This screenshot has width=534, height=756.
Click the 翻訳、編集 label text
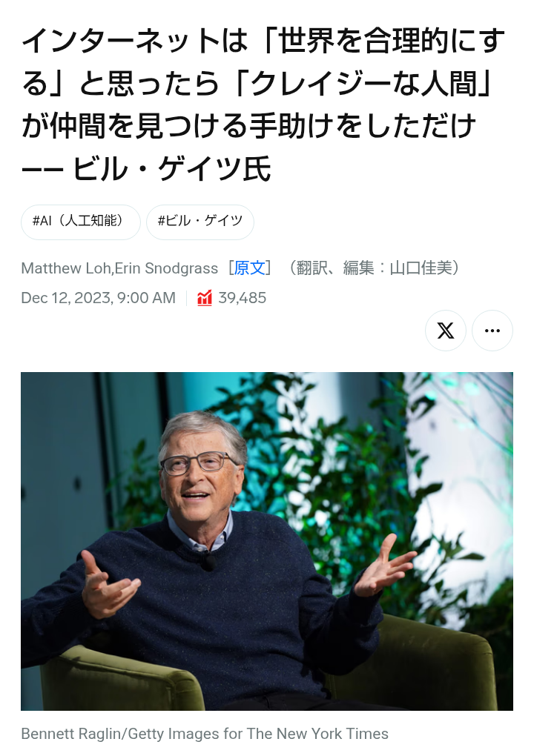[335, 268]
